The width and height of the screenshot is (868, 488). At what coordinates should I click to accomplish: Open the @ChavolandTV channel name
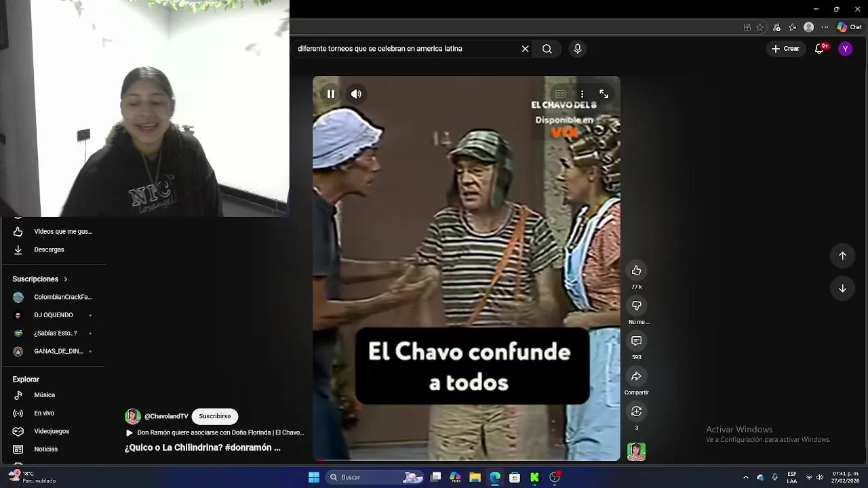click(x=166, y=416)
